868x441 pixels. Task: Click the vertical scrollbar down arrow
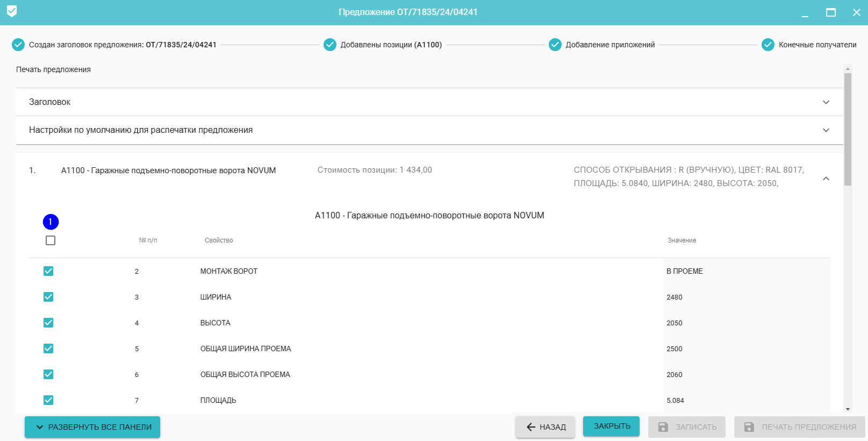848,409
